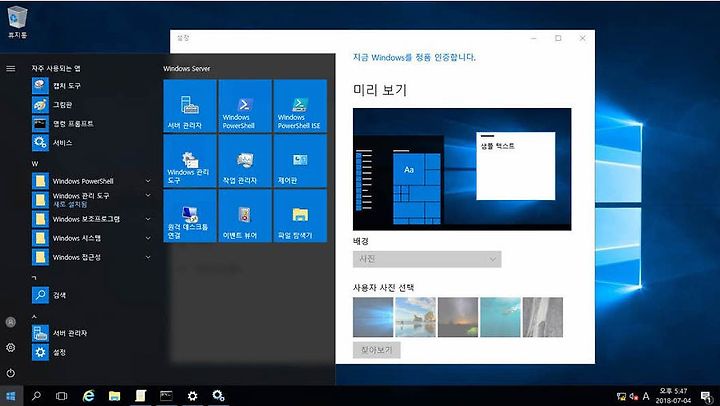Select the underwater swimmer background thumbnail
This screenshot has width=720, height=406.
click(500, 317)
